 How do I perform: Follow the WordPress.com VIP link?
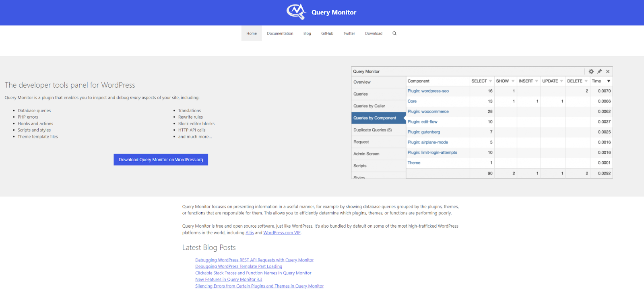click(282, 233)
